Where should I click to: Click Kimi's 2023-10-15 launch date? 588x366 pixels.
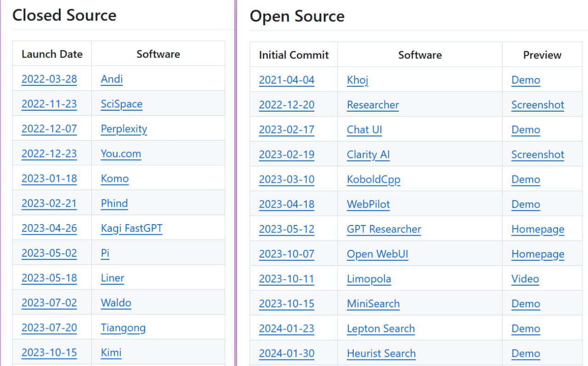coord(49,352)
